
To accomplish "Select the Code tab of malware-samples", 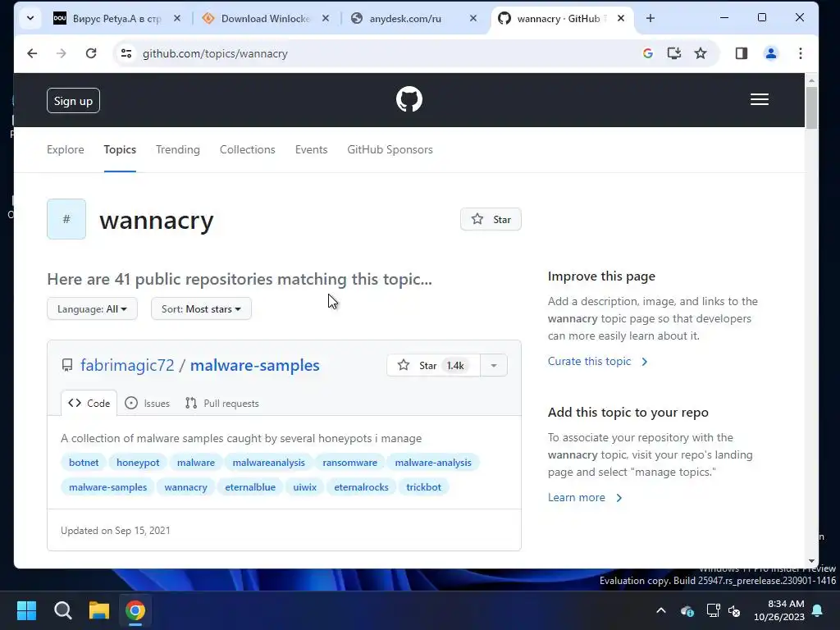I will pos(89,404).
